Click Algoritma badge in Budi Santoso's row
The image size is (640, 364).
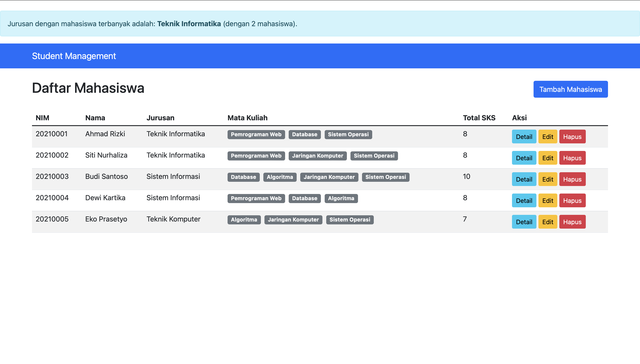(x=280, y=177)
